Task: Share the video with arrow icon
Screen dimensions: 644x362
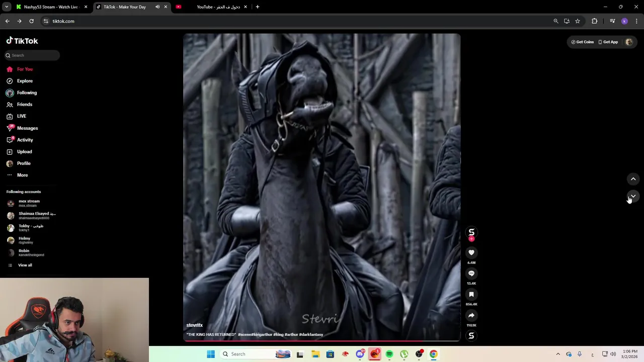Action: coord(471,315)
